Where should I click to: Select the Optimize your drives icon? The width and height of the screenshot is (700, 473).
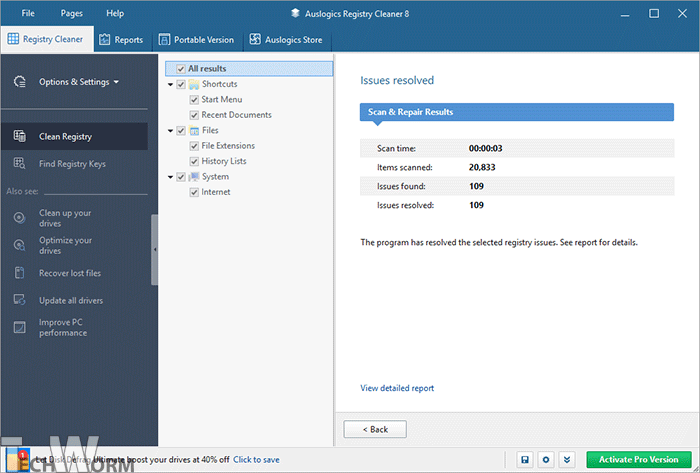20,245
